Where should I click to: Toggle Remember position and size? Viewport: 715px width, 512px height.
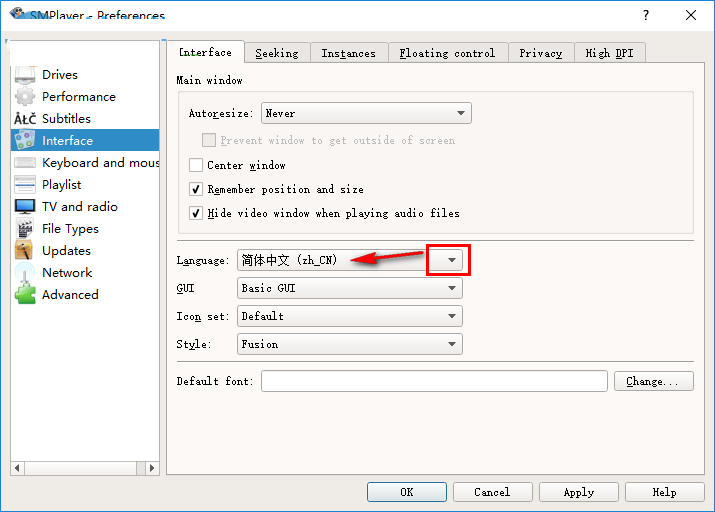tap(196, 189)
